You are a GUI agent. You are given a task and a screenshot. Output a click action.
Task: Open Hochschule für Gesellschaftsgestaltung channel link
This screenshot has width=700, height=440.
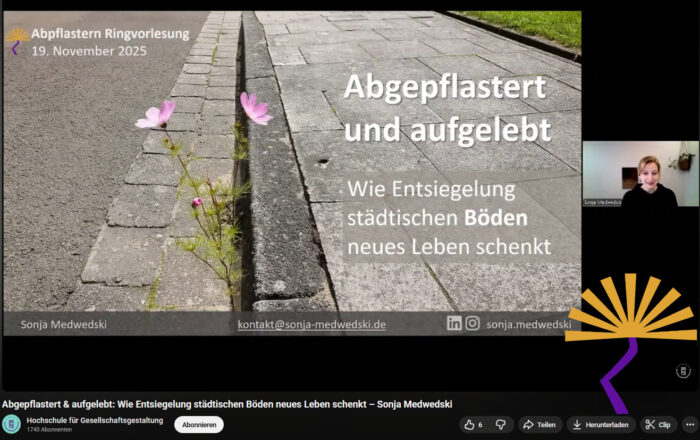[94, 420]
